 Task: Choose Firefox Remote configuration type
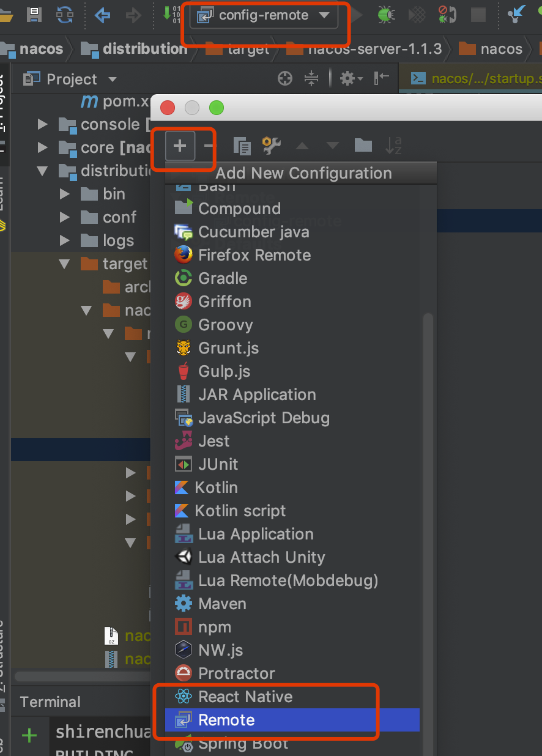point(292,255)
